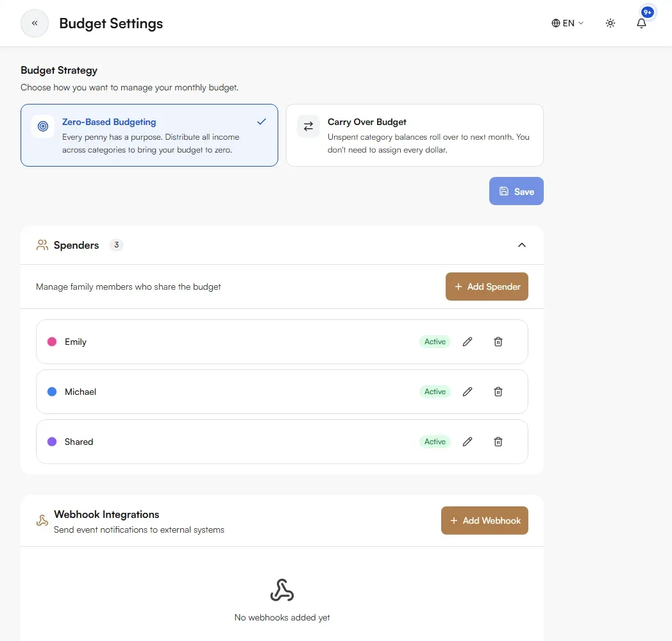The width and height of the screenshot is (672, 641).
Task: Click the Zero-Based Budgeting checkmark
Action: click(262, 122)
